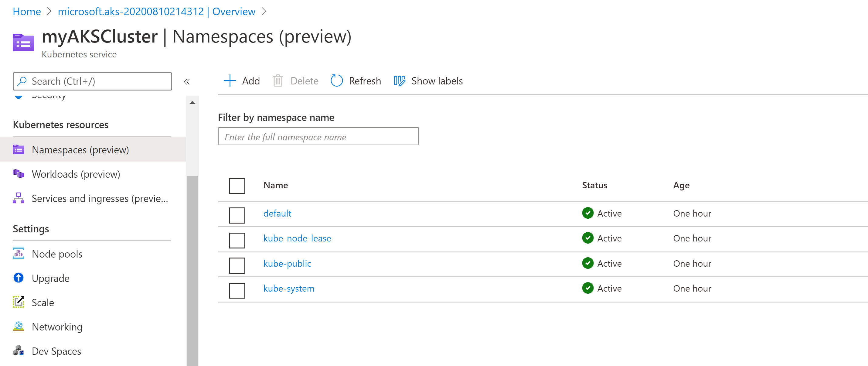Click One hour age for default
Screen dimensions: 868x366
(692, 213)
